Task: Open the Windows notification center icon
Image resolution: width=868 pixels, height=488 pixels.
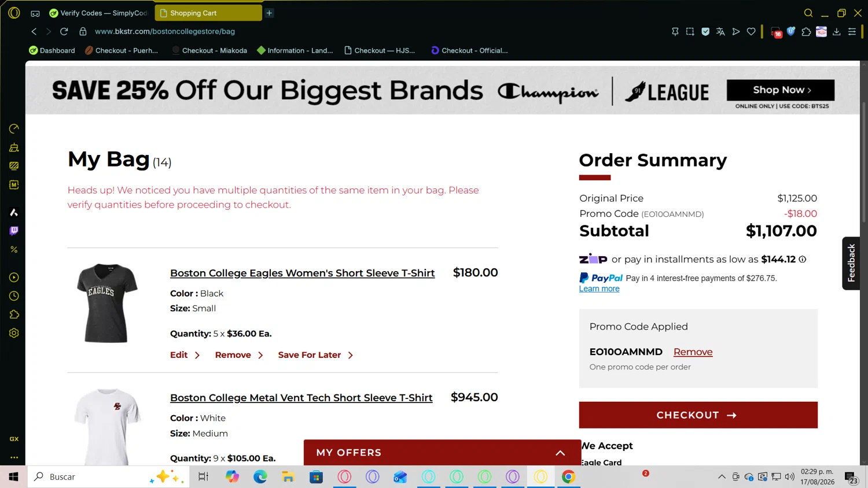Action: 851,477
